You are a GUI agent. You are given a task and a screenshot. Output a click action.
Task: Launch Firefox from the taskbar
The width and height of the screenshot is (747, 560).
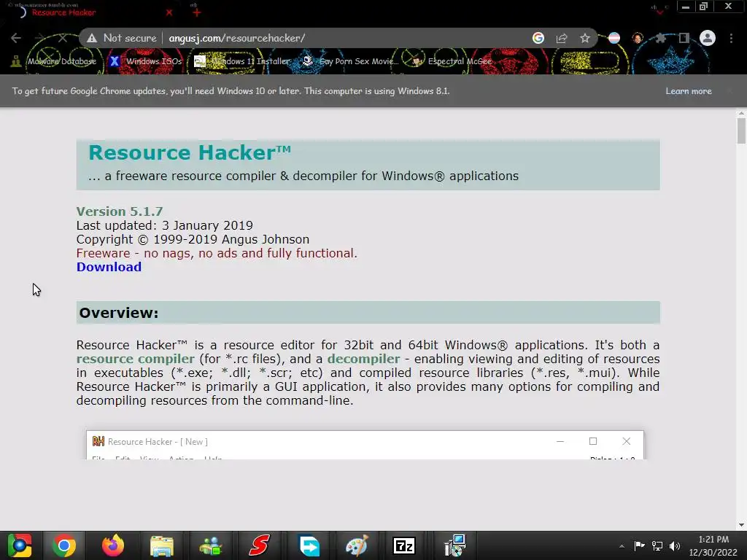coord(113,545)
